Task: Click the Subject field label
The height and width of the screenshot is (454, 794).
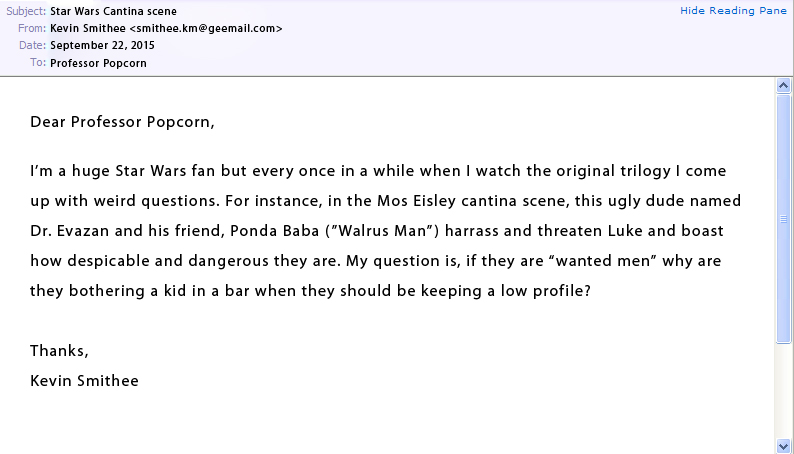Action: 26,12
